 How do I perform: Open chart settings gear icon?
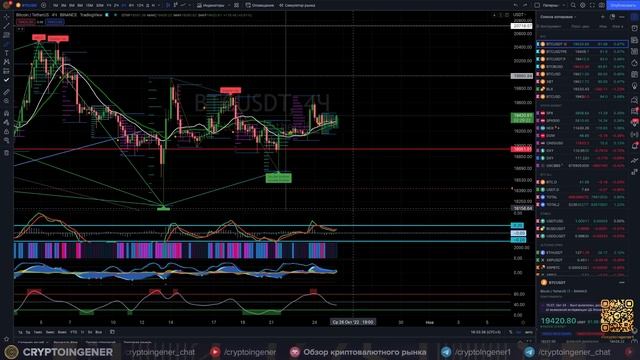point(583,5)
